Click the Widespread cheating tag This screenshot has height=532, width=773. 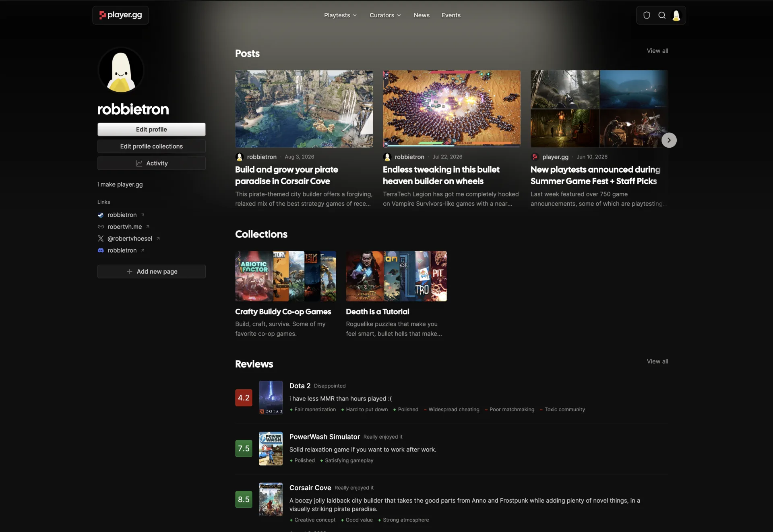(451, 410)
